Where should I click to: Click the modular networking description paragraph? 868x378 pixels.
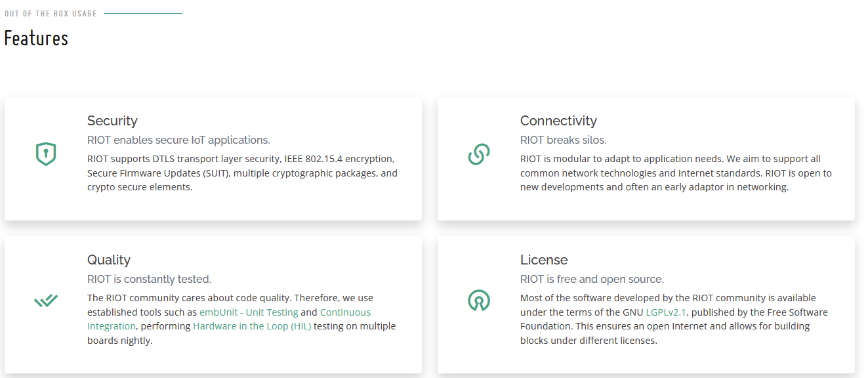(676, 173)
